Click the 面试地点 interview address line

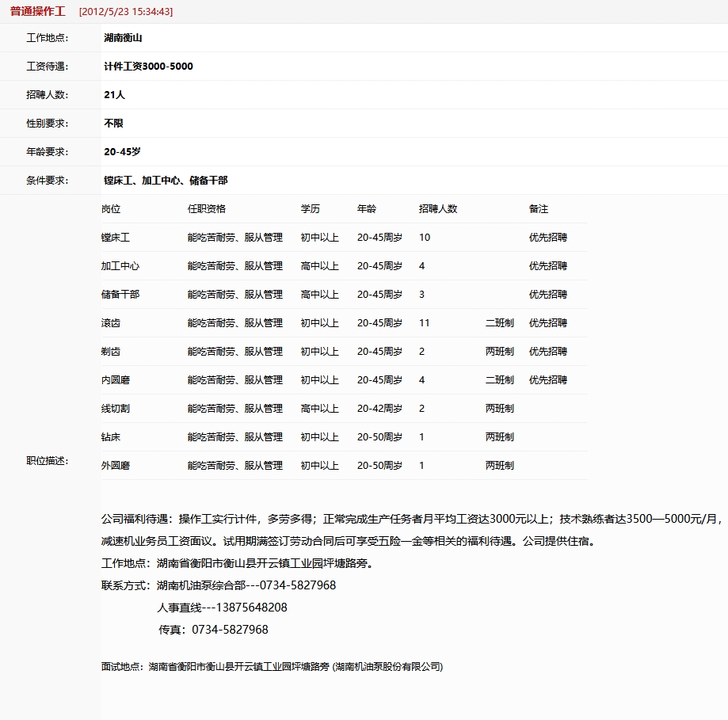pos(272,667)
